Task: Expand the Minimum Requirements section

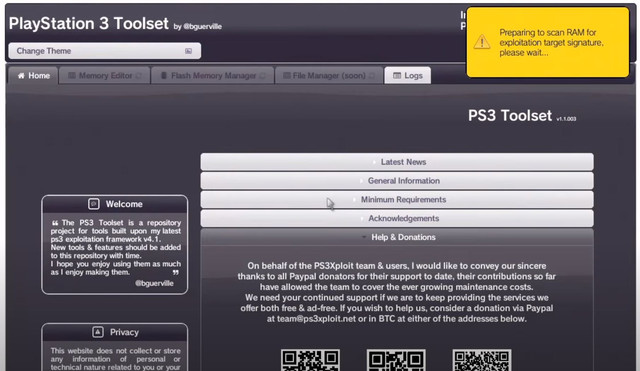Action: [x=397, y=200]
